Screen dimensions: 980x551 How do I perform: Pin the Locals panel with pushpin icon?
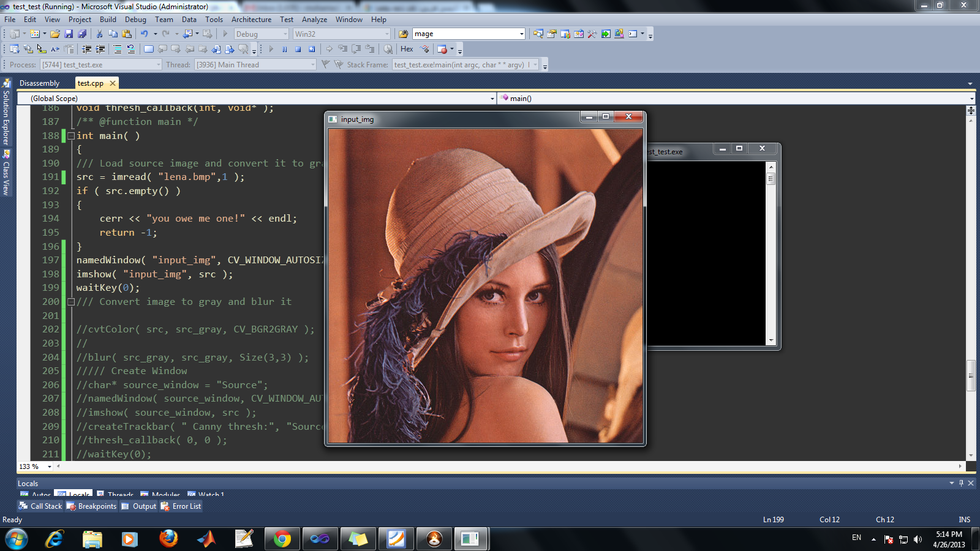(x=961, y=483)
